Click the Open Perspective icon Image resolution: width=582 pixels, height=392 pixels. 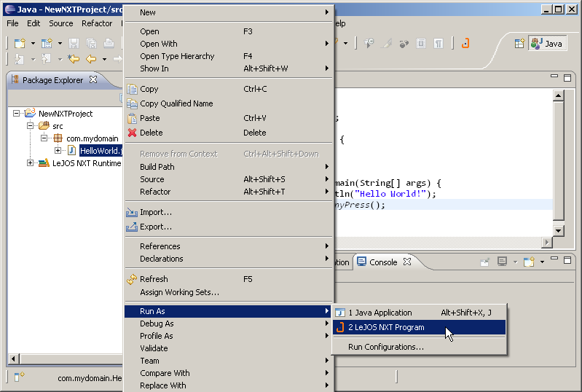pyautogui.click(x=519, y=44)
